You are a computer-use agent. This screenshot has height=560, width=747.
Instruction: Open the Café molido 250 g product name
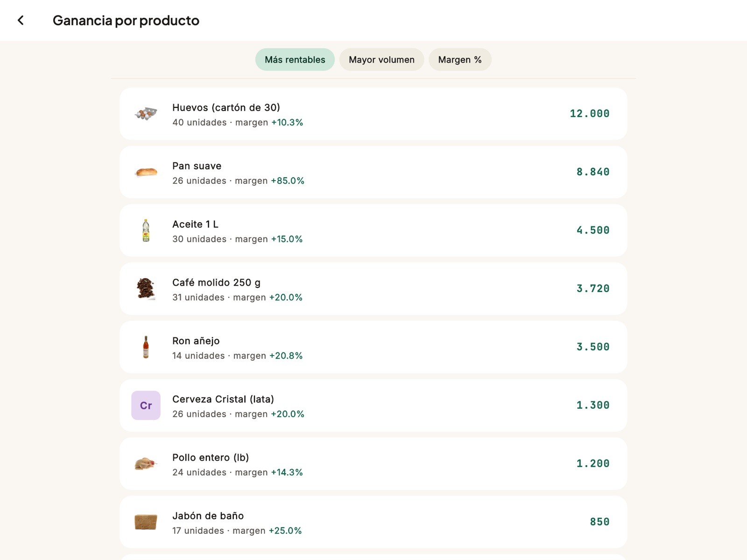[216, 282]
